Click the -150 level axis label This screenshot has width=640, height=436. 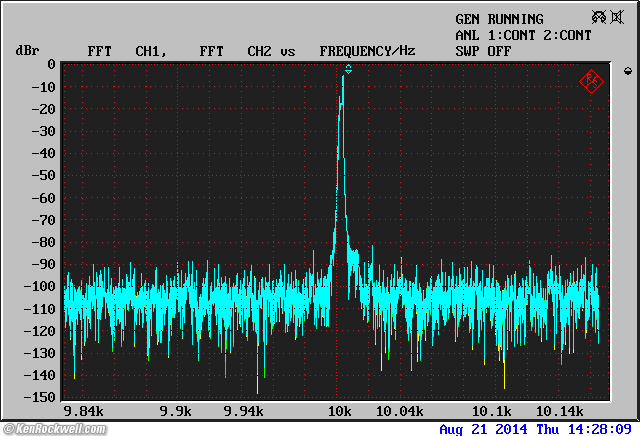38,397
